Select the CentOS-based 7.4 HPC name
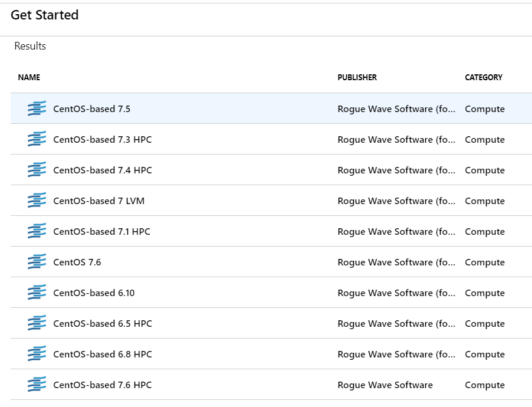 (x=103, y=170)
